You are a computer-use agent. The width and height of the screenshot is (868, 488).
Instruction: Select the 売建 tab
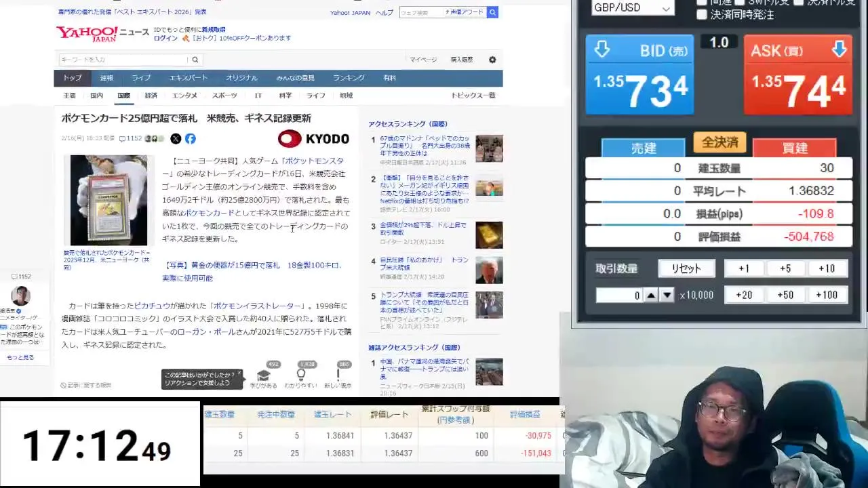pyautogui.click(x=644, y=148)
